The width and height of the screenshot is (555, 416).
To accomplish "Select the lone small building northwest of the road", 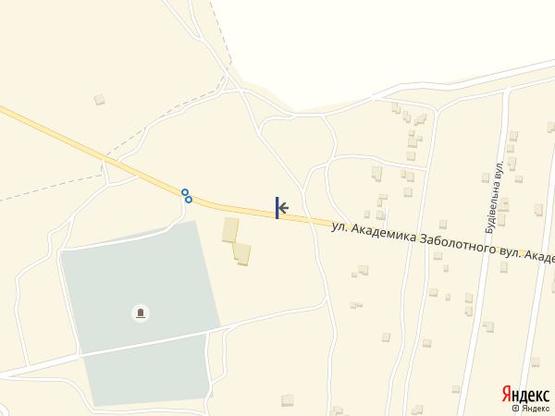I will 100,99.
